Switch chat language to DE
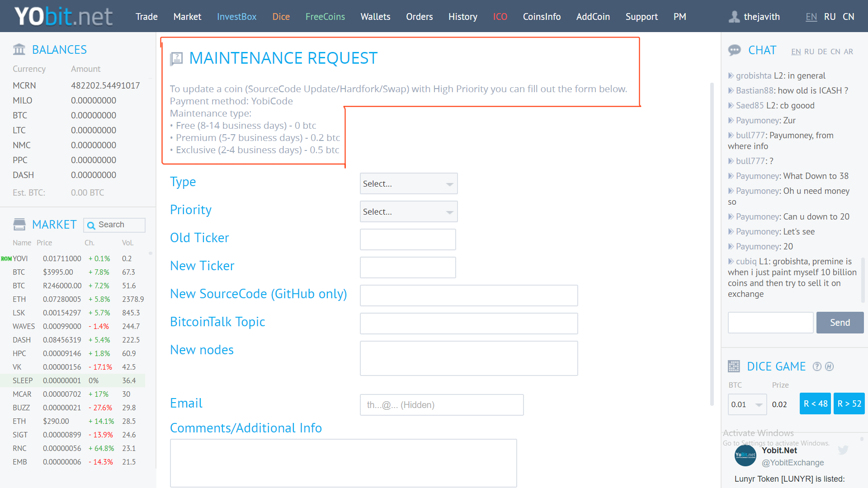 (x=822, y=52)
